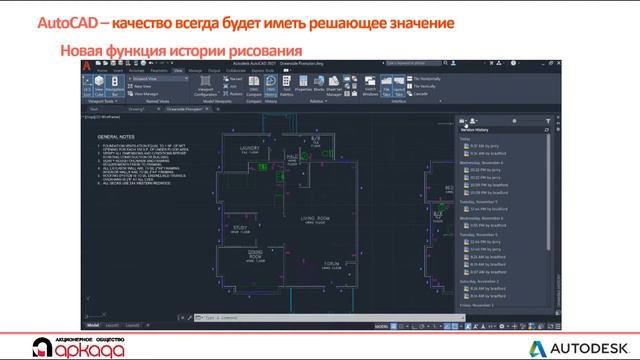Open the Annotate ribbon tab
This screenshot has width=640, height=360.
(136, 71)
